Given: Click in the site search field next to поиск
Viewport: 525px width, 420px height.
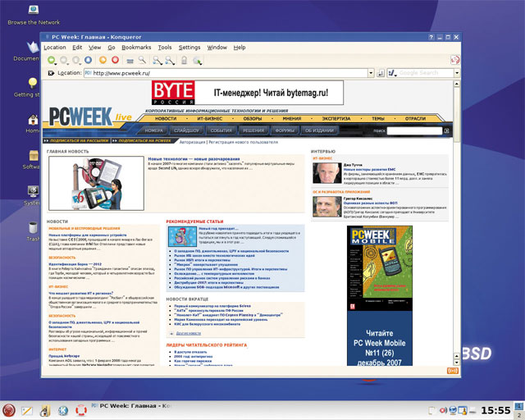Looking at the screenshot, I should pos(414,130).
